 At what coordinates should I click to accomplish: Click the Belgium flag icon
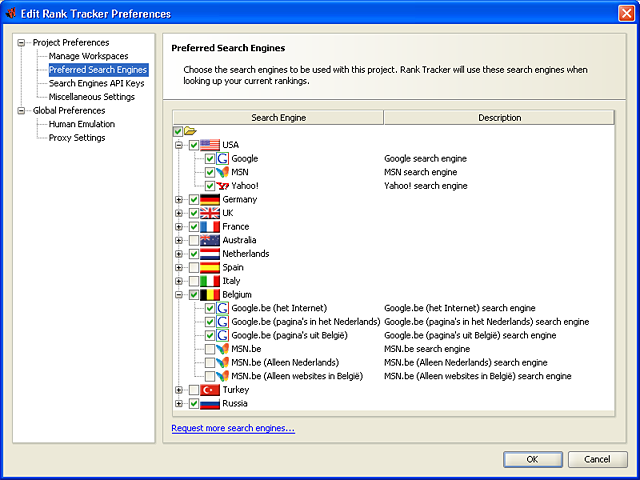(x=210, y=295)
